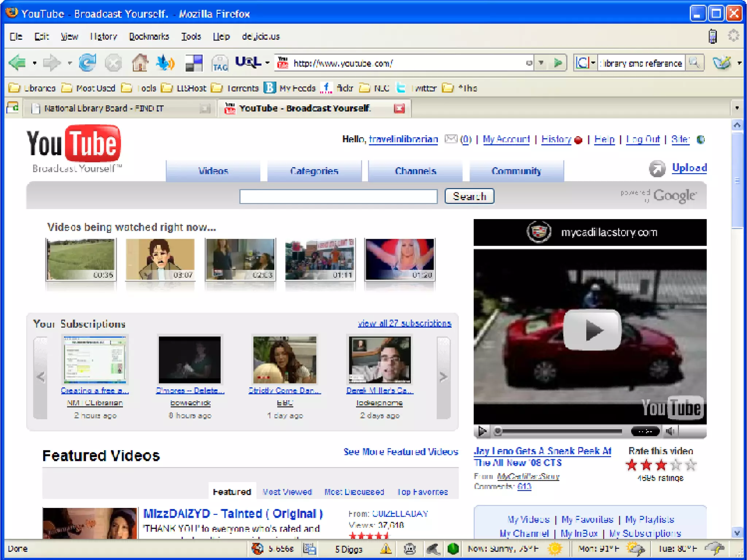Switch to the National Library Board tab
This screenshot has width=747, height=560.
(x=104, y=108)
